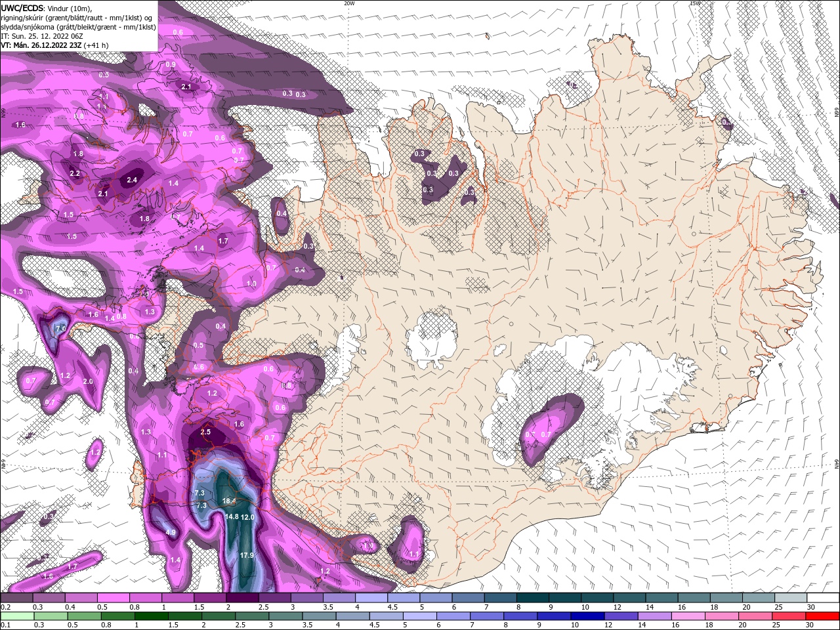840x630 pixels.
Task: Click the 4.9 precipitation value
Action: pyautogui.click(x=171, y=532)
